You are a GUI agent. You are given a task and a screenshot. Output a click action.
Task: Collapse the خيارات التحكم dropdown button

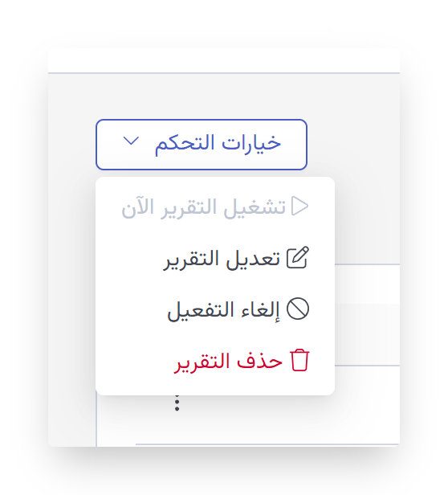click(202, 145)
